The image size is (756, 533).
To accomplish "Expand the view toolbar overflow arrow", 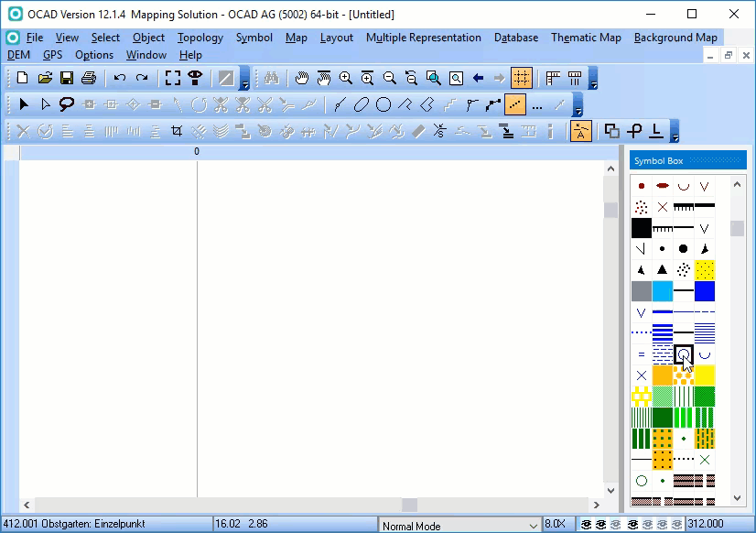I will pyautogui.click(x=593, y=79).
